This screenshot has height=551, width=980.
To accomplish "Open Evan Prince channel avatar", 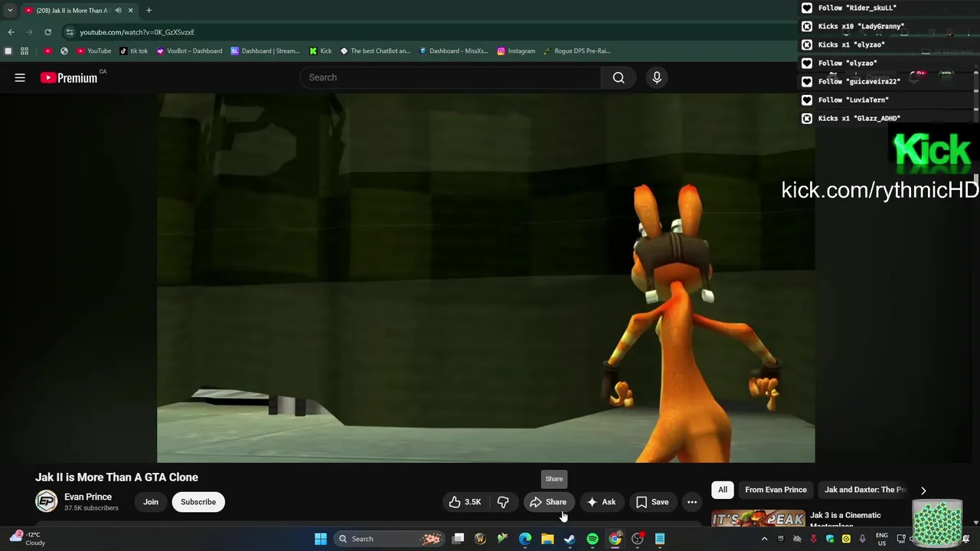I will pos(47,501).
